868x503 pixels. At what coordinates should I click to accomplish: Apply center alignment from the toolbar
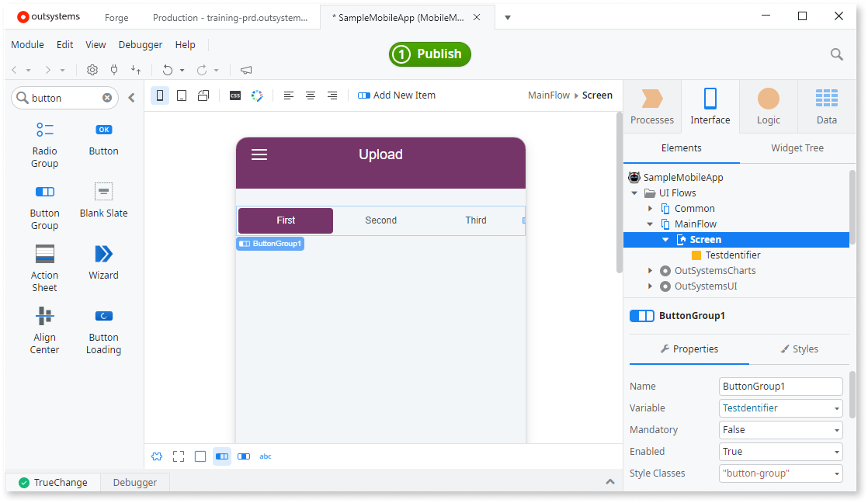coord(311,95)
